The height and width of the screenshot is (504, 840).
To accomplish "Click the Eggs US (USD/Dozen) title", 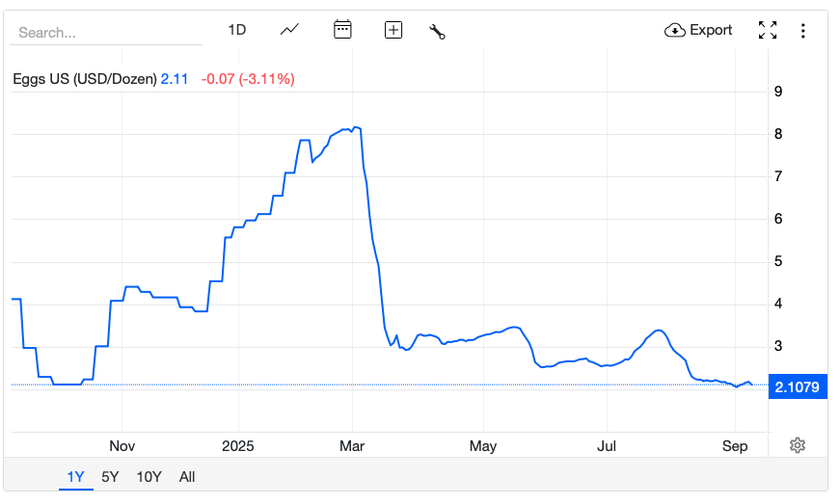I will tap(84, 79).
